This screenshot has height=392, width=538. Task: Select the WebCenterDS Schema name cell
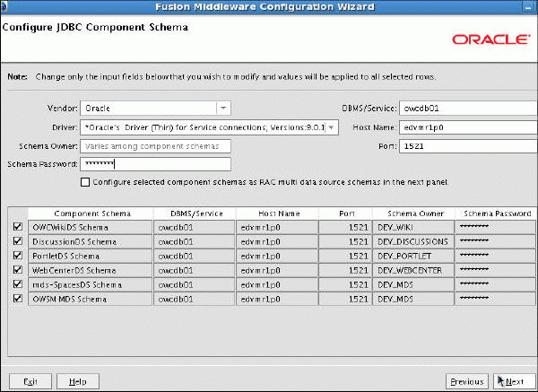[x=91, y=271]
